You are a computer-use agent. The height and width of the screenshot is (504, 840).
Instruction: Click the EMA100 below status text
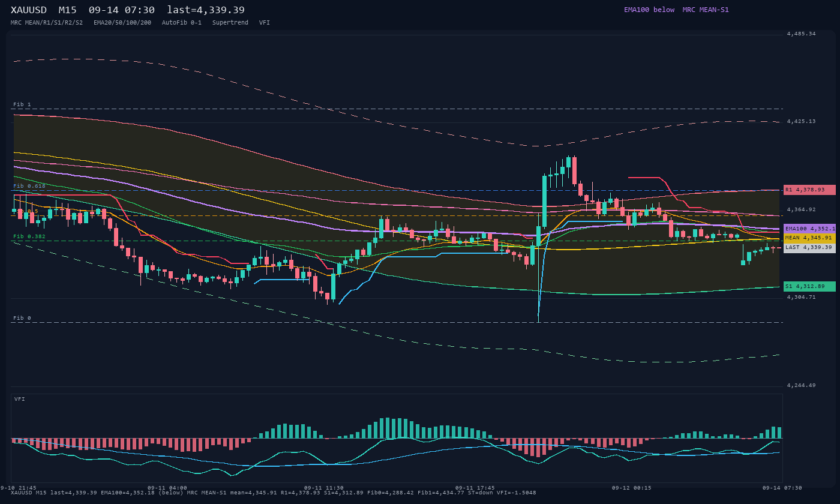pyautogui.click(x=649, y=10)
